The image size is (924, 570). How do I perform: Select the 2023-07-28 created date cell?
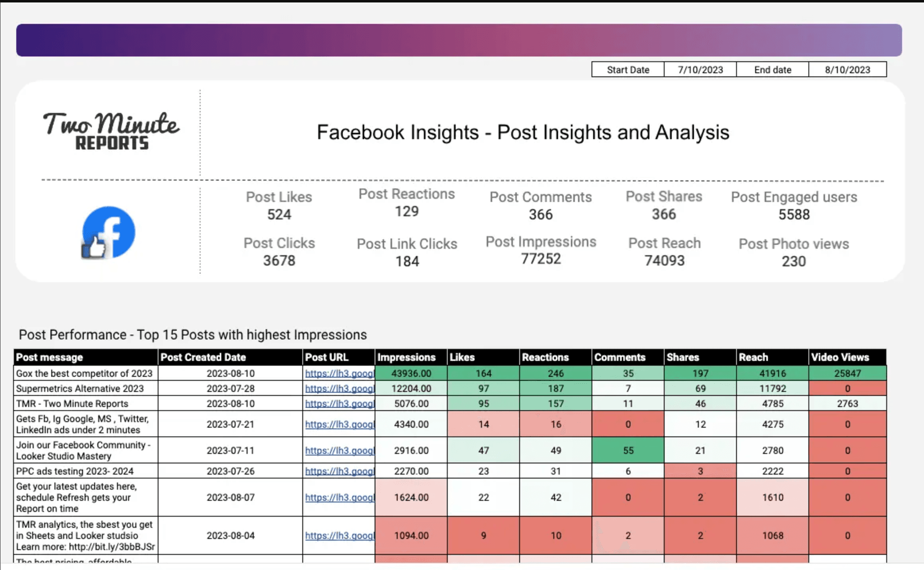pyautogui.click(x=231, y=389)
